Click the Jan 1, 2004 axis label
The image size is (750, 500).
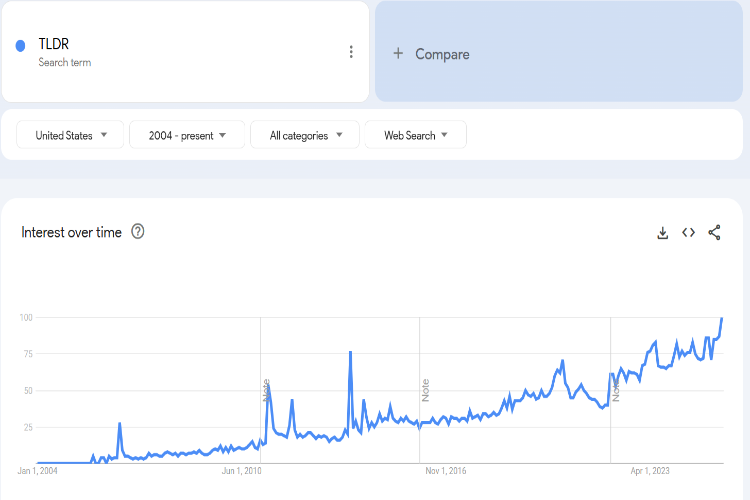(38, 470)
